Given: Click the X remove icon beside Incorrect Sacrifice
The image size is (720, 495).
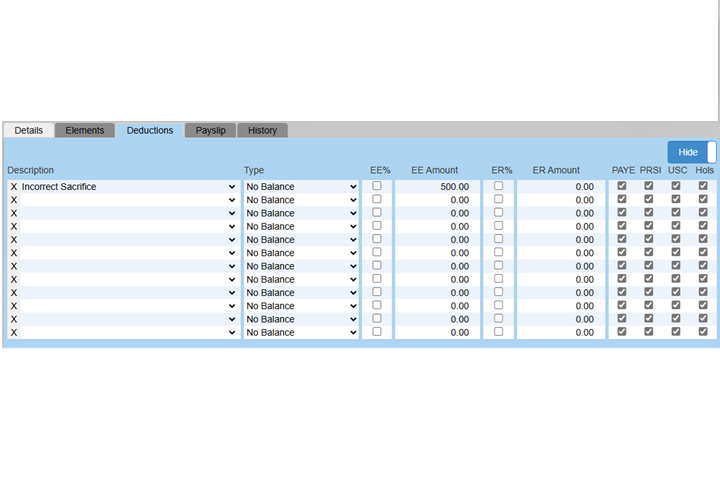Looking at the screenshot, I should pos(14,187).
